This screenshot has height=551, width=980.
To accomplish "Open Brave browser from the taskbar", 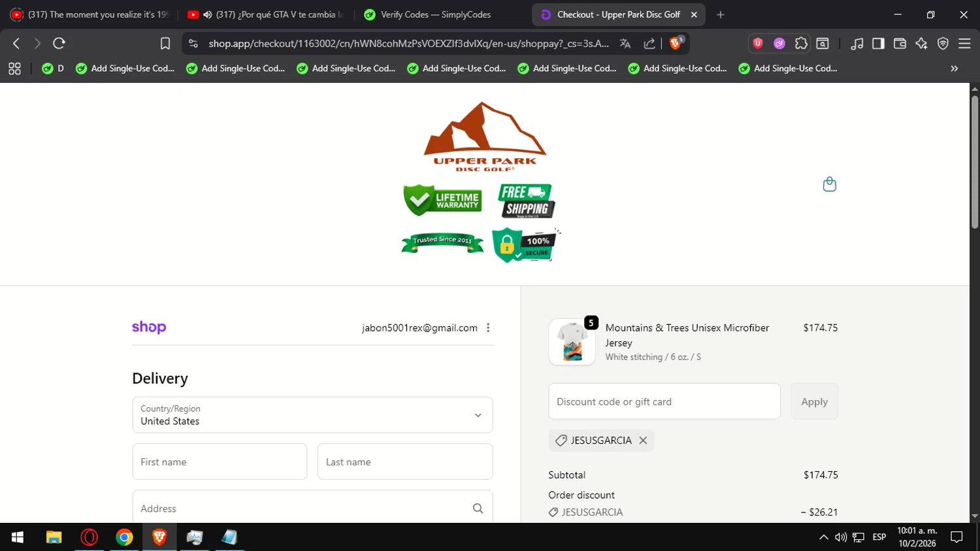I will 159,537.
